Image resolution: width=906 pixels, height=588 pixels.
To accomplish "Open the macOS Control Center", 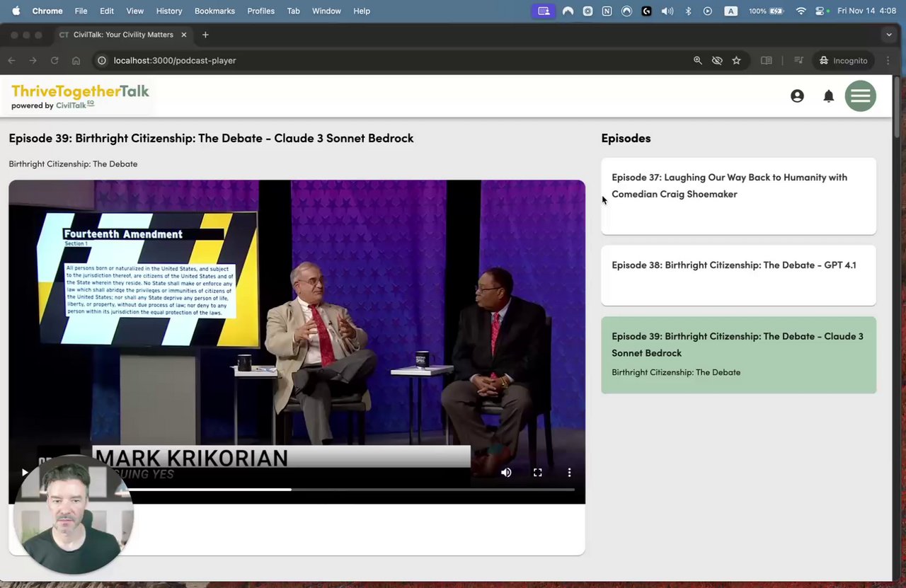I will pos(821,11).
